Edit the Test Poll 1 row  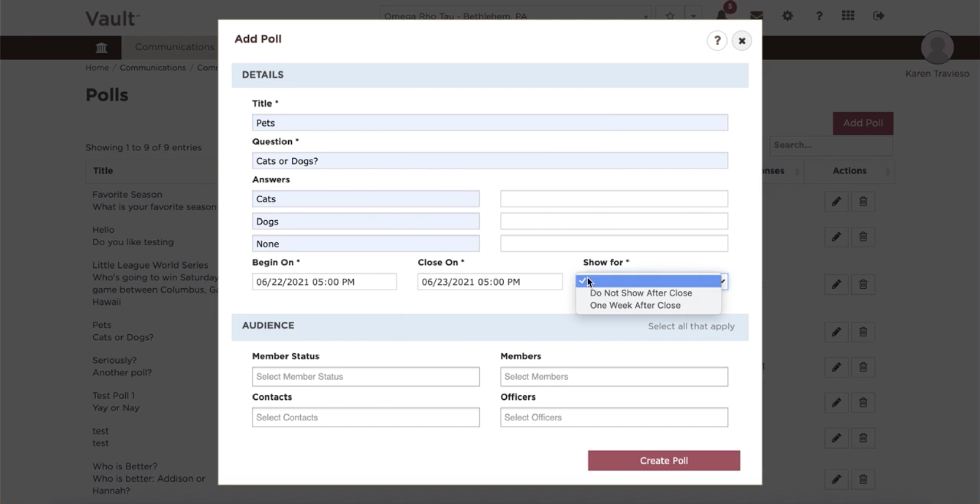click(836, 403)
